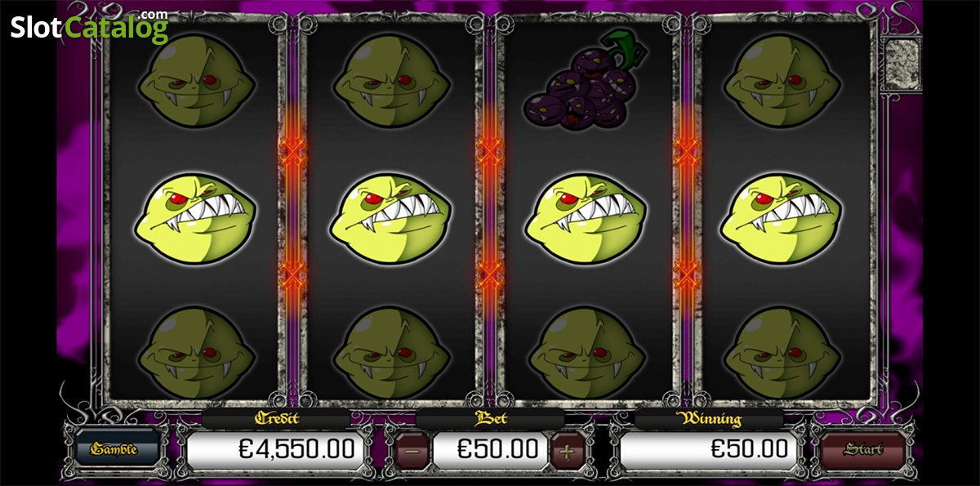980x486 pixels.
Task: Click the dim top lemon on reel one
Action: click(197, 80)
